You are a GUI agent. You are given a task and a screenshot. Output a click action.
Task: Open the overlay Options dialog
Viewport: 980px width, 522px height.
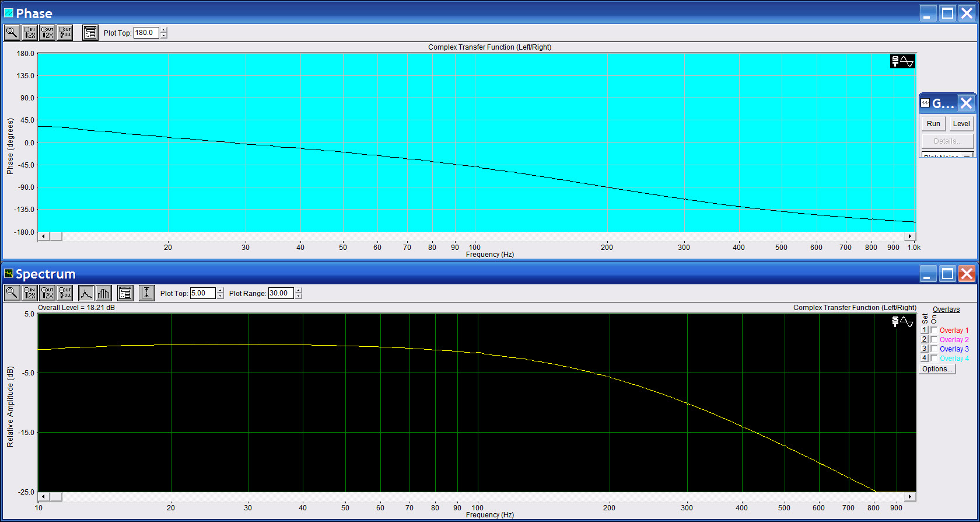tap(937, 369)
